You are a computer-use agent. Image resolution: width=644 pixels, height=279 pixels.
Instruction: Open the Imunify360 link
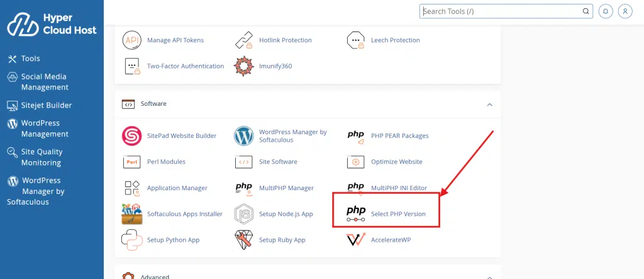tap(275, 66)
